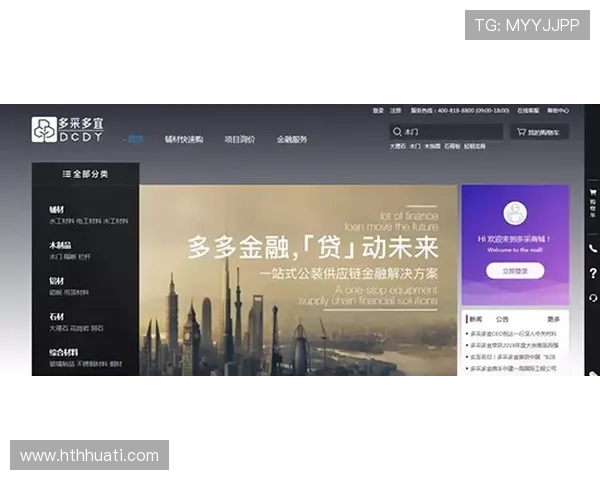Switch to the 公告 tab
Viewport: 600px width, 480px height.
click(502, 319)
